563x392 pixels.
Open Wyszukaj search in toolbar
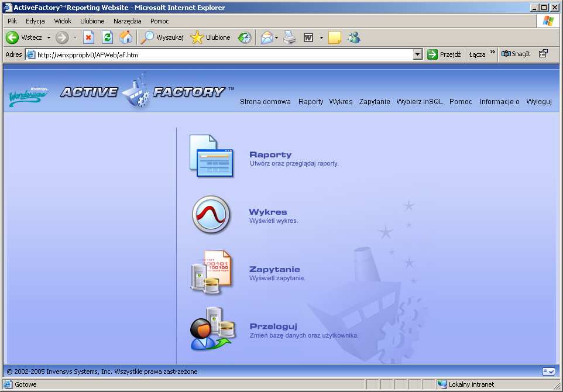point(162,37)
